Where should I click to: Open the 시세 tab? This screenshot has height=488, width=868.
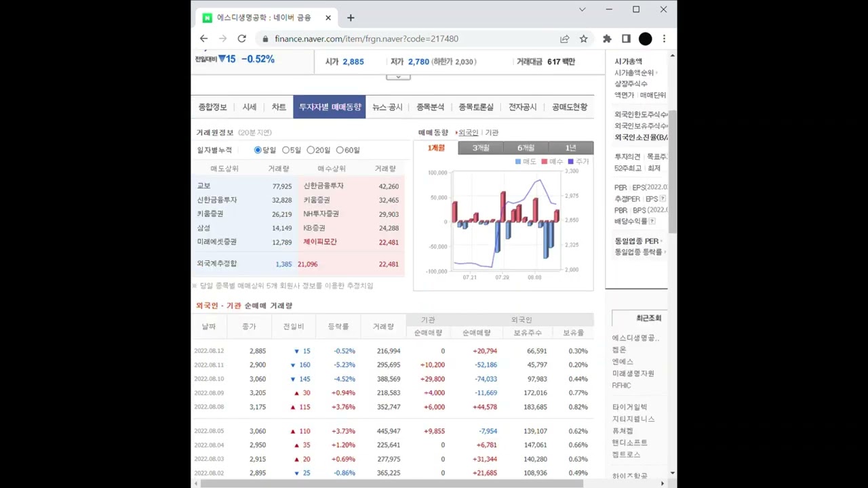[250, 107]
